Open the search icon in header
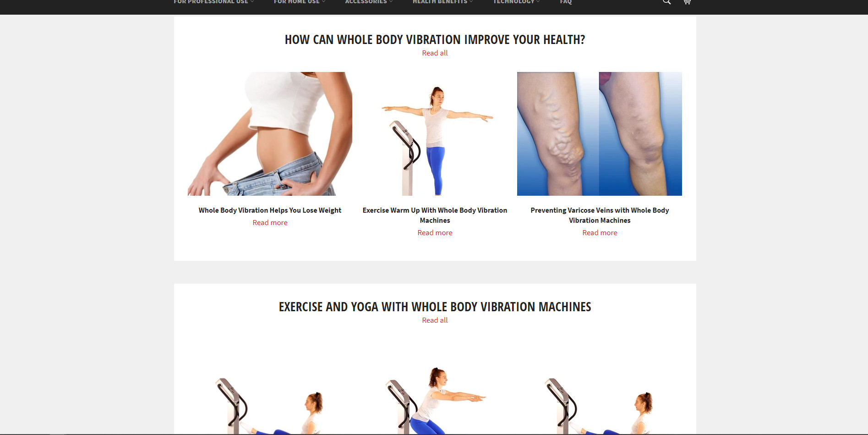Viewport: 868px width, 435px height. (666, 2)
